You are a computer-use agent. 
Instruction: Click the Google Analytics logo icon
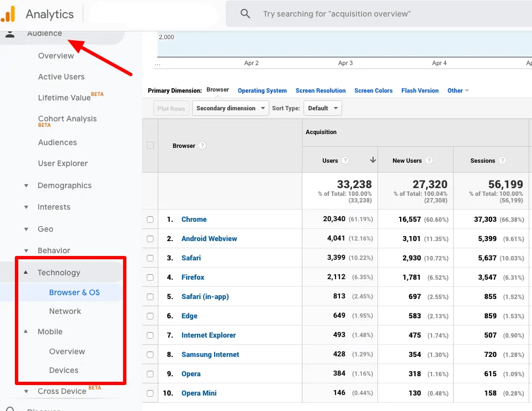point(8,14)
